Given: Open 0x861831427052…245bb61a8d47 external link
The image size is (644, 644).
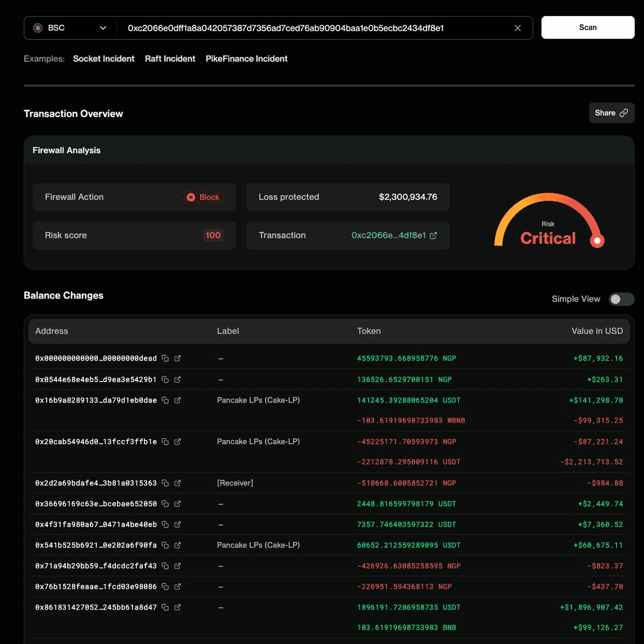Looking at the screenshot, I should click(178, 608).
